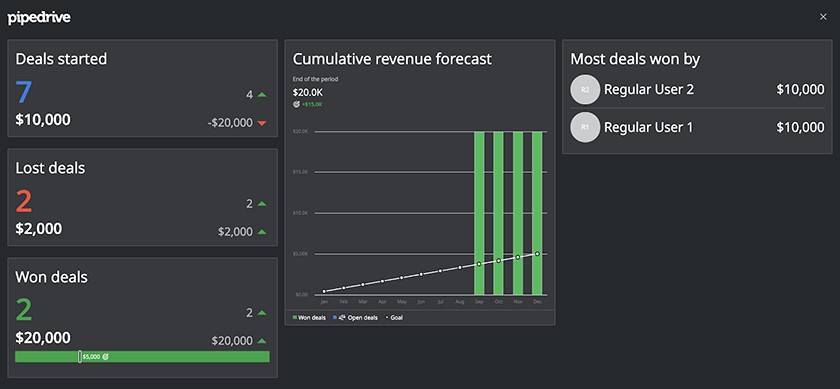Click the $20.0K end of period value
The height and width of the screenshot is (389, 840).
click(x=308, y=92)
